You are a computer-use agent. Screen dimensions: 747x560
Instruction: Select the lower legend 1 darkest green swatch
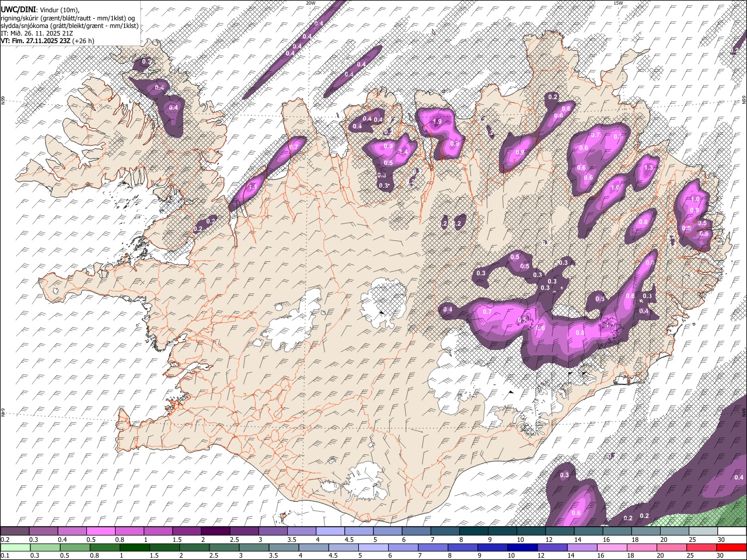(x=134, y=547)
